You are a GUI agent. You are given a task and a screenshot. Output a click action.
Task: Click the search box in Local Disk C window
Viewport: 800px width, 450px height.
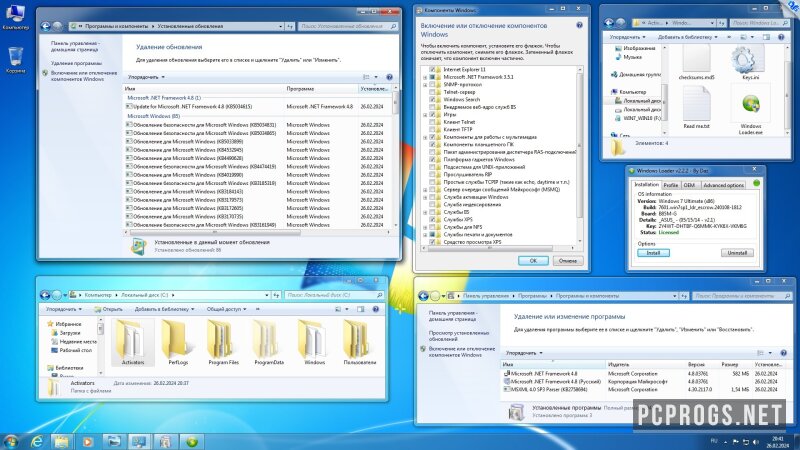(x=334, y=295)
